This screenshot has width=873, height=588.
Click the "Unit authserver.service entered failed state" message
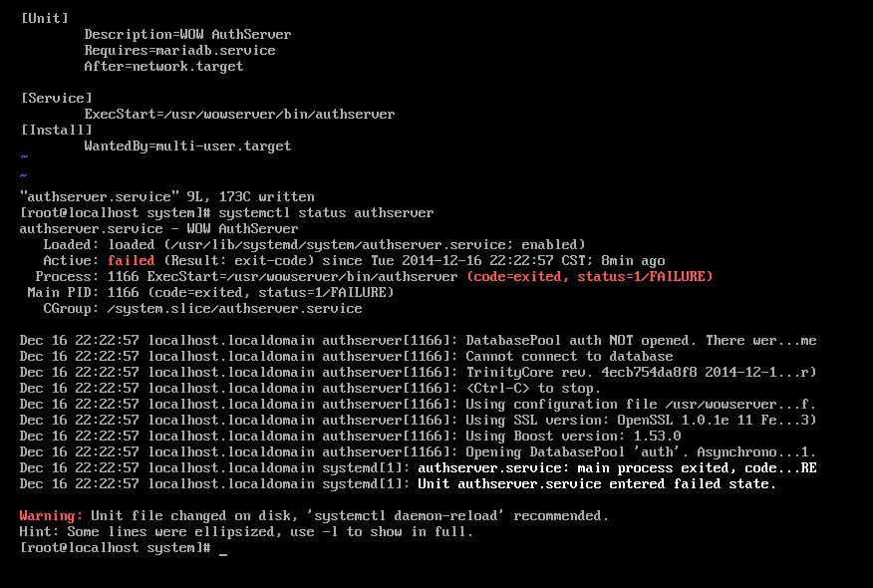pos(597,483)
